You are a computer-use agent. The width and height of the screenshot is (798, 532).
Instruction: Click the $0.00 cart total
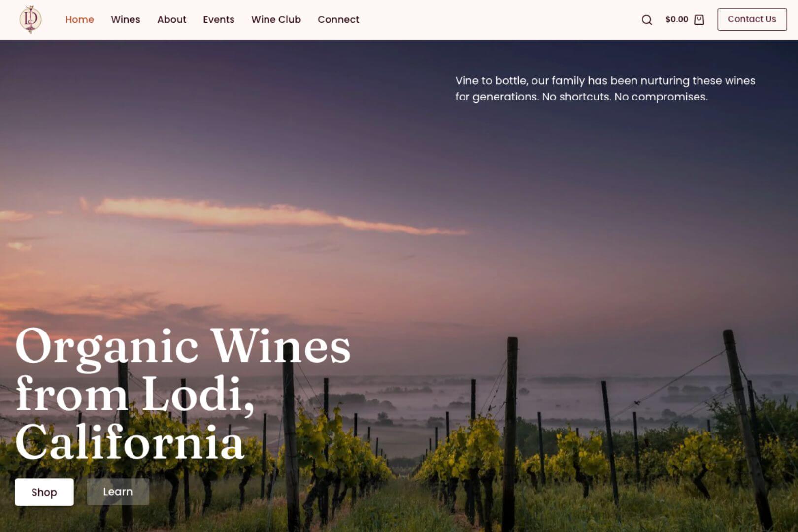click(x=677, y=19)
